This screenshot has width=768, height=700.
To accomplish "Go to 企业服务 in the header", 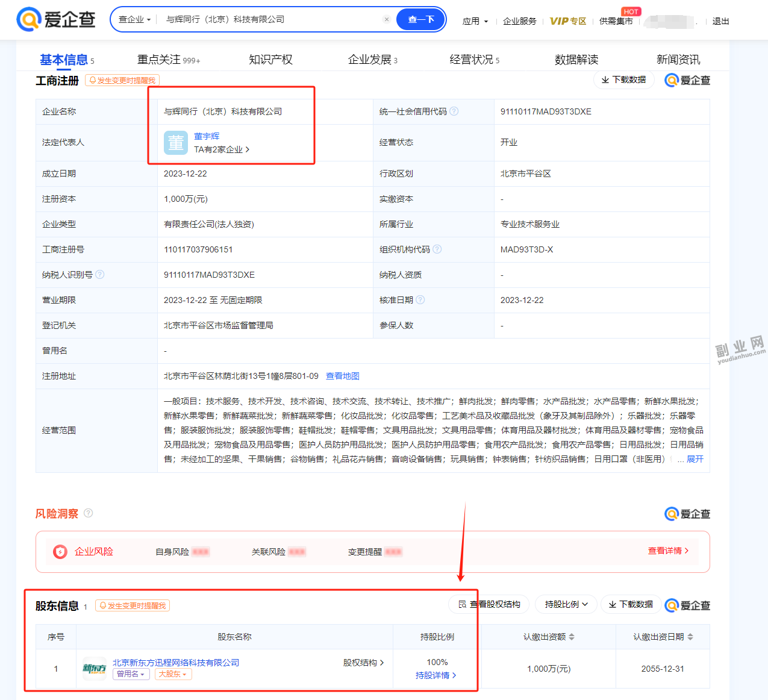I will point(520,21).
